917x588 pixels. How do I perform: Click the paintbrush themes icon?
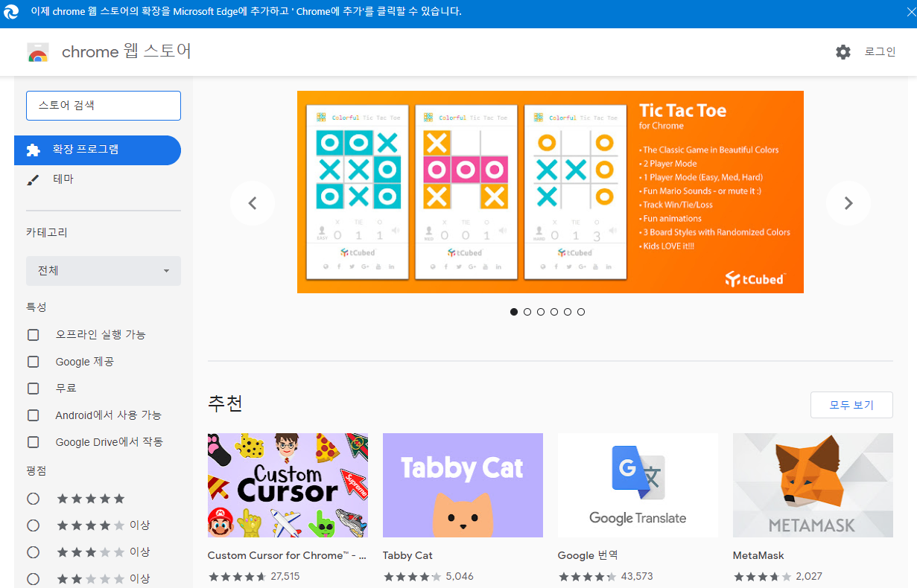[x=32, y=180]
